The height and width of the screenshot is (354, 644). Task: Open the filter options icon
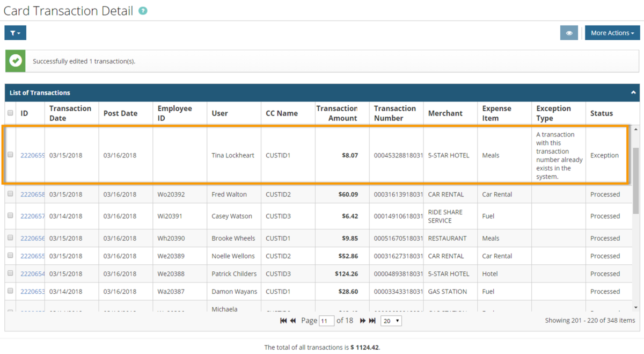[12, 33]
